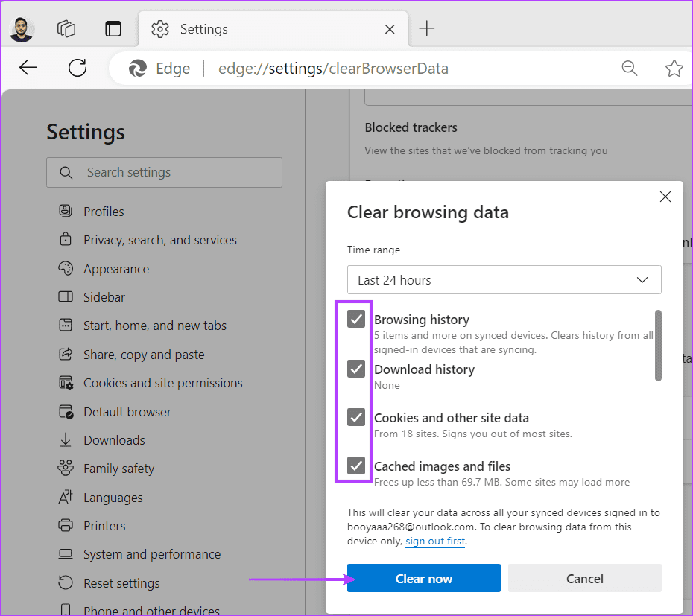Image resolution: width=693 pixels, height=616 pixels.
Task: Open the Default browser section
Action: coord(127,412)
